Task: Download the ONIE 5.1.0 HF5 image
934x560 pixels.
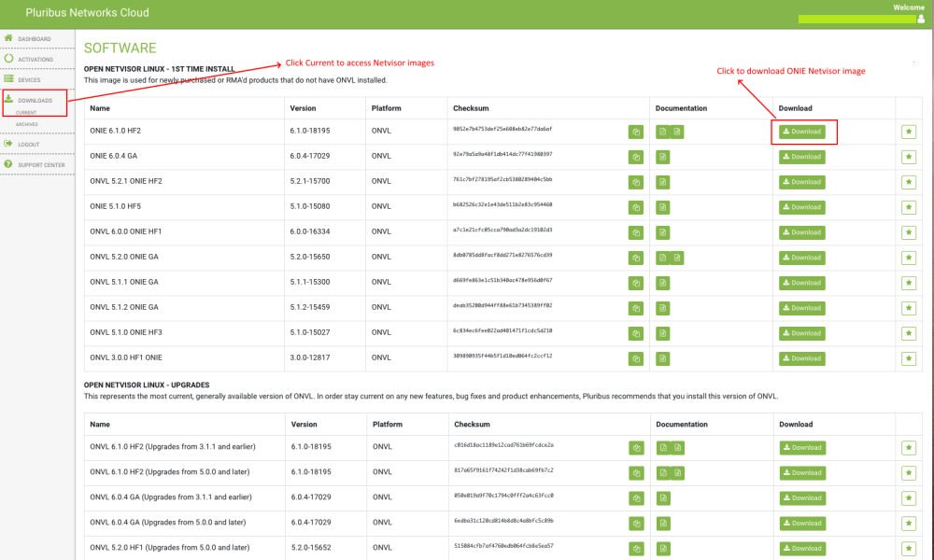Action: click(x=801, y=208)
